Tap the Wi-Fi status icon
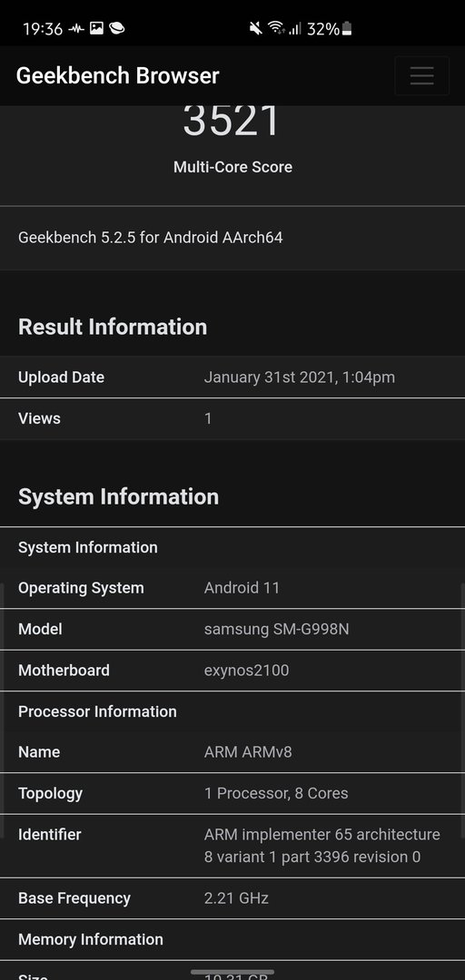 [x=275, y=28]
